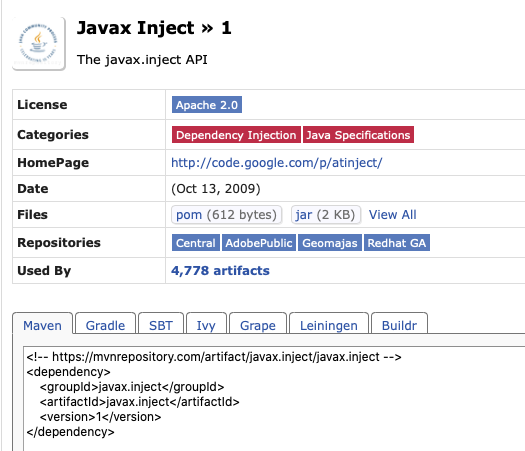Viewport: 525px width, 451px height.
Task: Download the pom file
Action: 189,215
